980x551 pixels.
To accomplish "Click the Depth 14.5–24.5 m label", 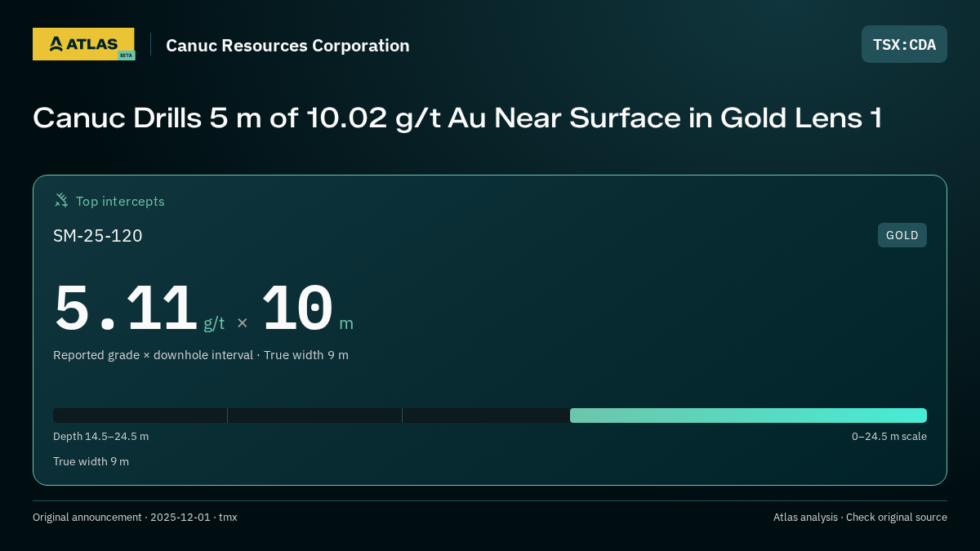I will point(100,436).
